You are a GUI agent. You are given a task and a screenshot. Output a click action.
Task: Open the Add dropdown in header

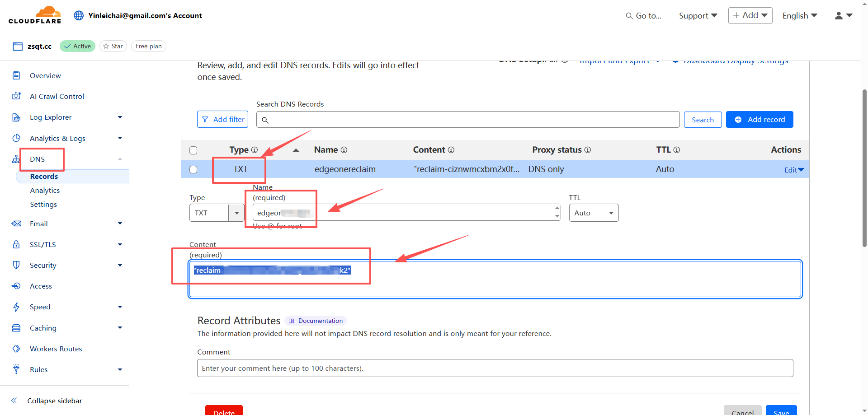(750, 15)
